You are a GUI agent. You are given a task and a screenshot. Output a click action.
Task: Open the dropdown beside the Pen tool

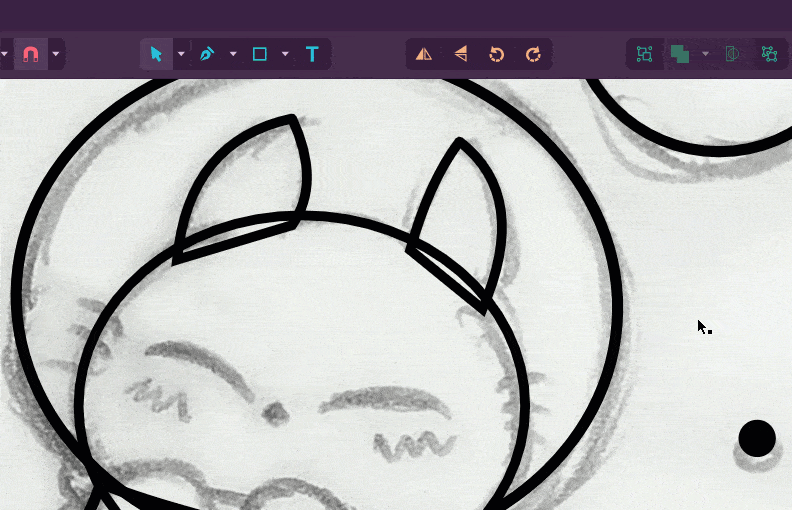[233, 54]
